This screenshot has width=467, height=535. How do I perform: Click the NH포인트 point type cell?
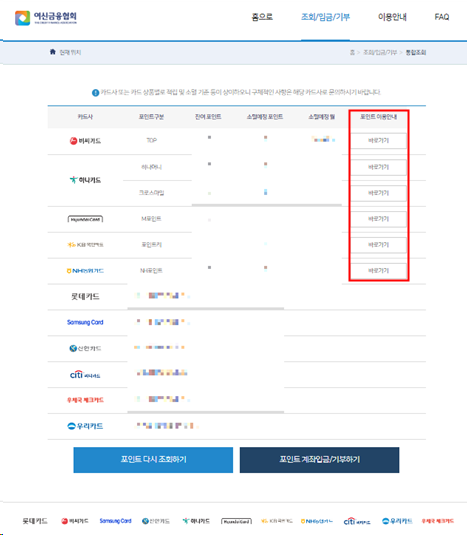(151, 271)
